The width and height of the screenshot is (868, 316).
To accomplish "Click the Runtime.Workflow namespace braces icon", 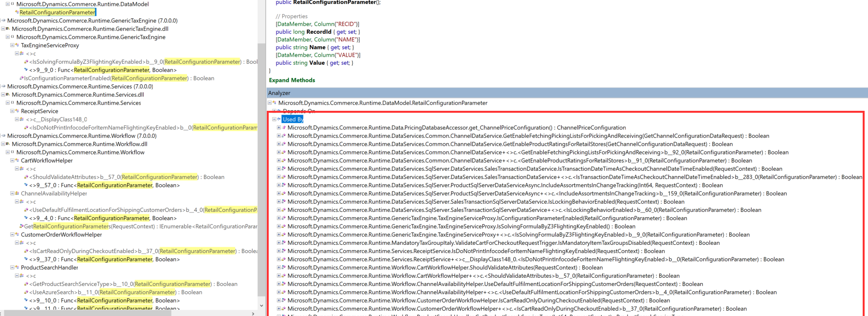I will (13, 152).
